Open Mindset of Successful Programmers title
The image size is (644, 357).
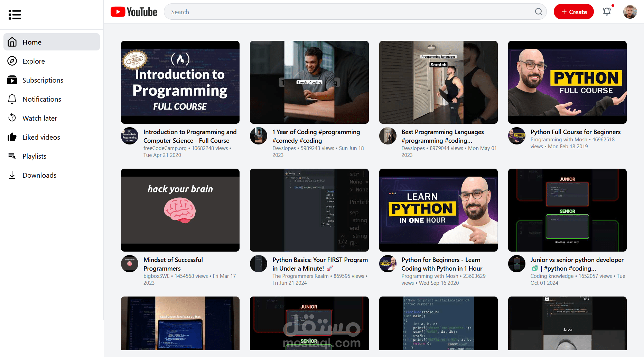click(173, 264)
